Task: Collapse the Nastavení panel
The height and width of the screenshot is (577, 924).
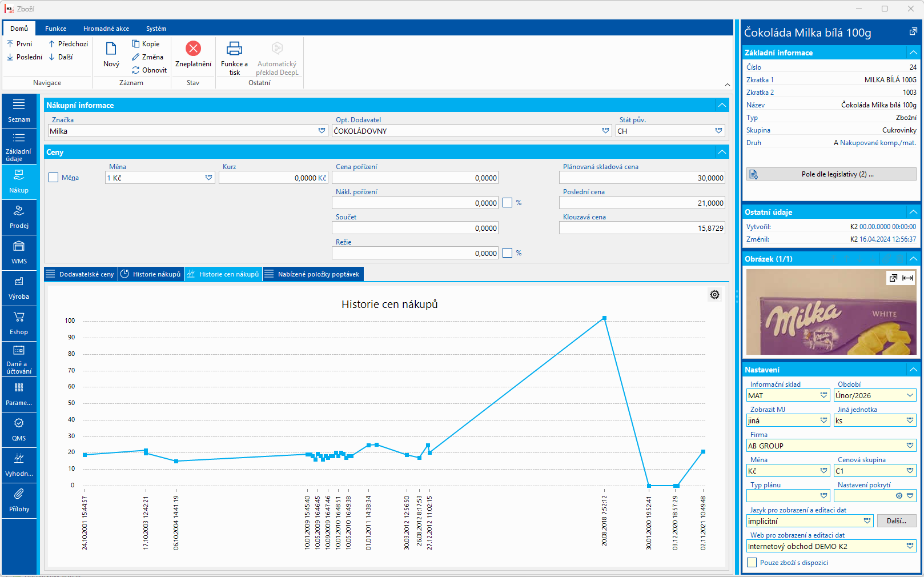Action: 913,370
